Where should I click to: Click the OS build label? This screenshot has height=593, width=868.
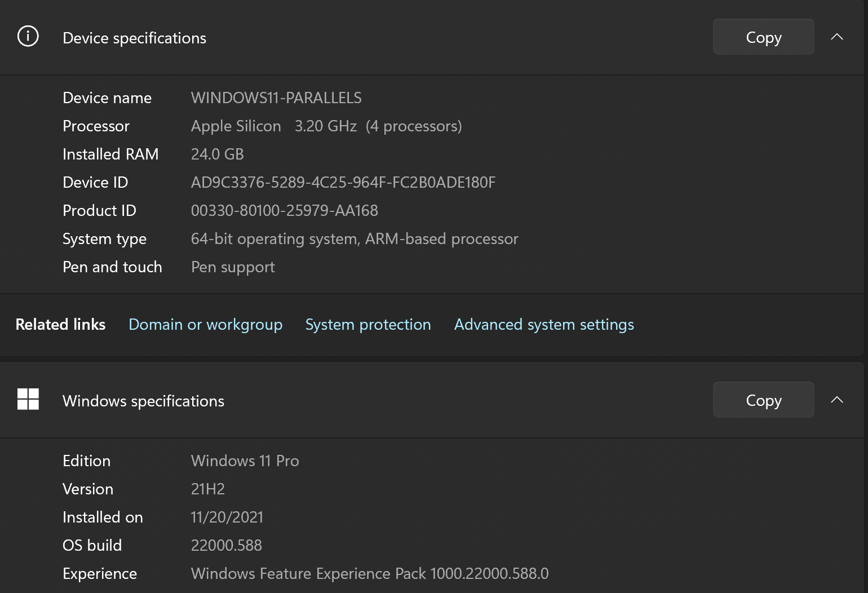pos(92,546)
